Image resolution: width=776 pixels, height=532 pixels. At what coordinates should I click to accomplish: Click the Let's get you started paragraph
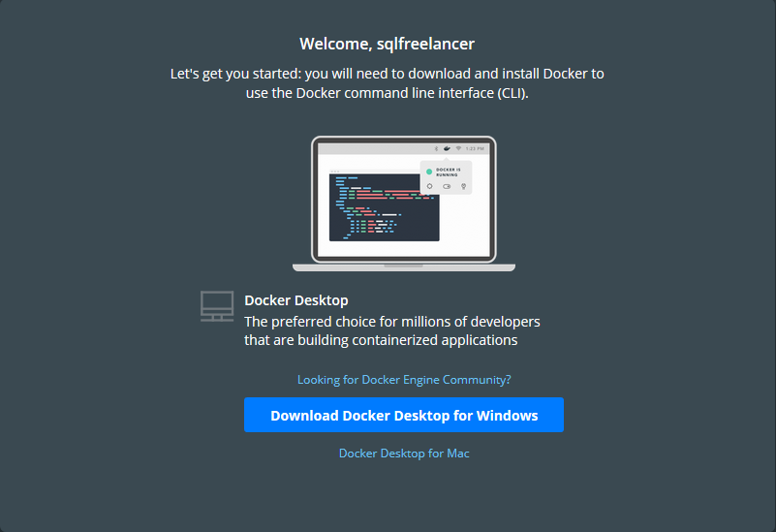[x=387, y=83]
